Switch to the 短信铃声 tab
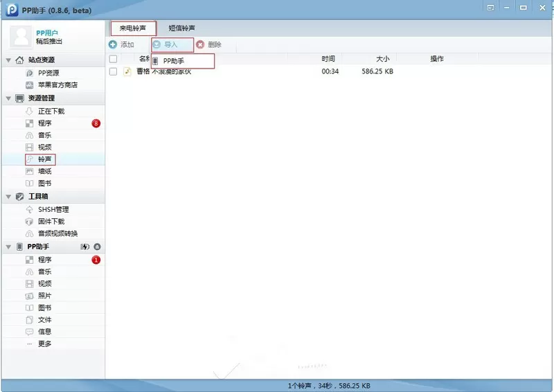This screenshot has height=392, width=554. tap(181, 28)
